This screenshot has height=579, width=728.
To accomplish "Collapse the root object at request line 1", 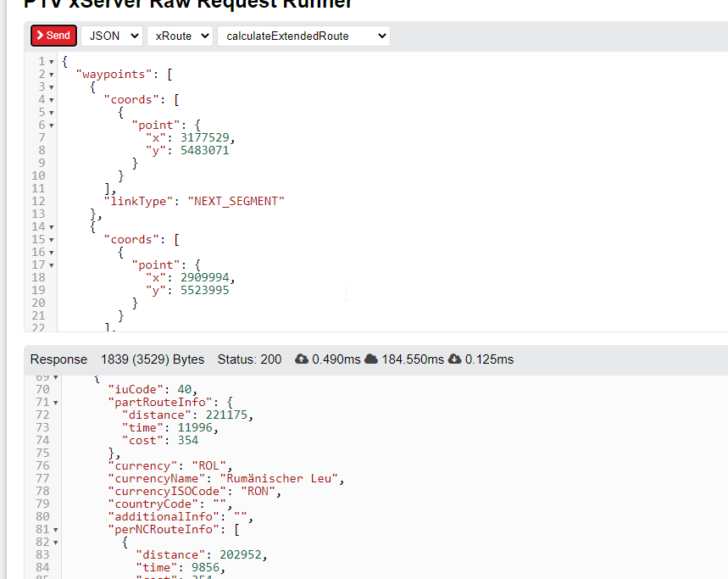I will tap(52, 62).
